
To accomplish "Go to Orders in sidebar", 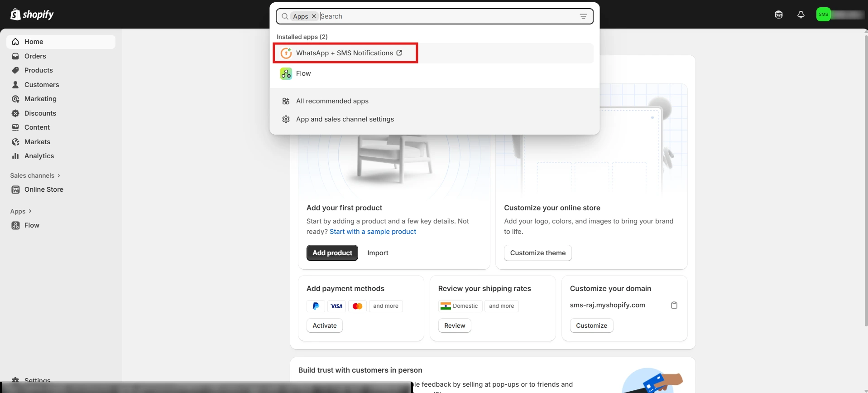I will [x=35, y=56].
